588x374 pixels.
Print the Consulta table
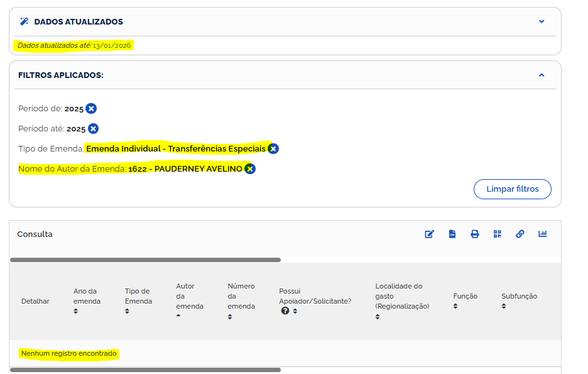pyautogui.click(x=475, y=234)
